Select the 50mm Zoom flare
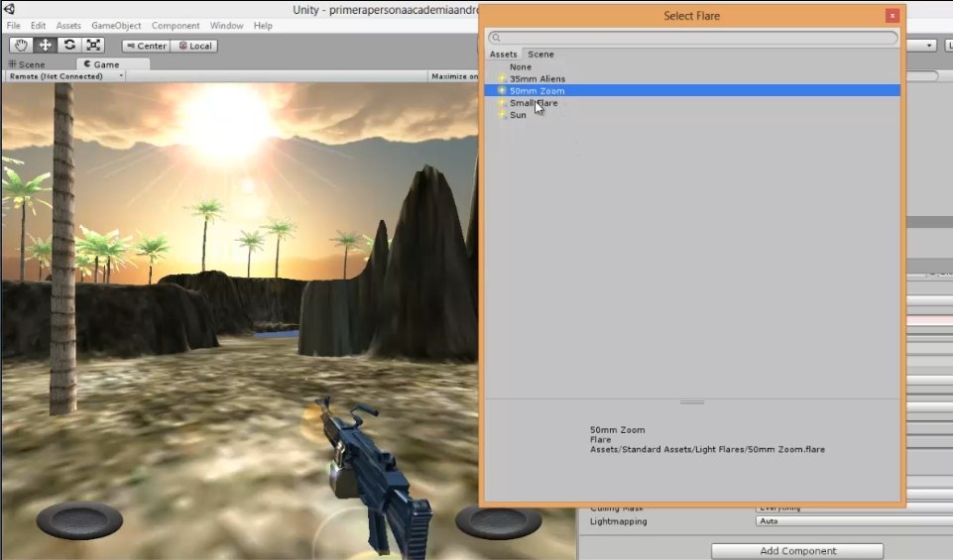Image resolution: width=953 pixels, height=560 pixels. coord(692,90)
